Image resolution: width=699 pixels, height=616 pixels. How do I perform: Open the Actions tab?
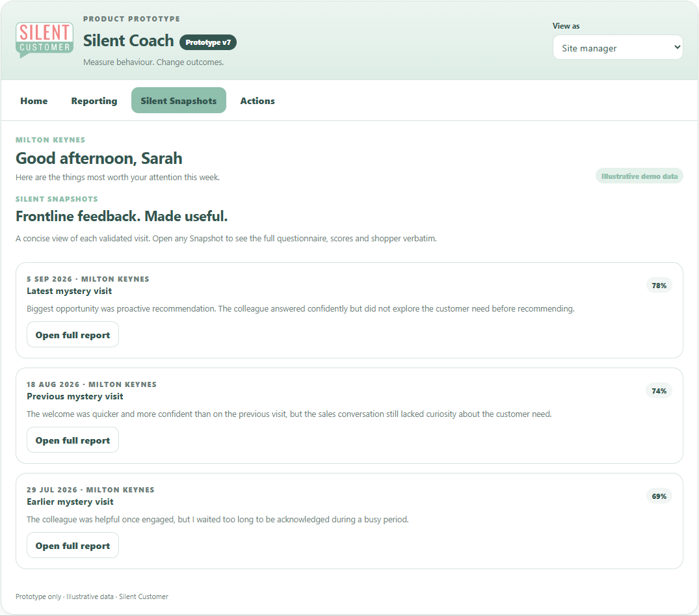[257, 101]
